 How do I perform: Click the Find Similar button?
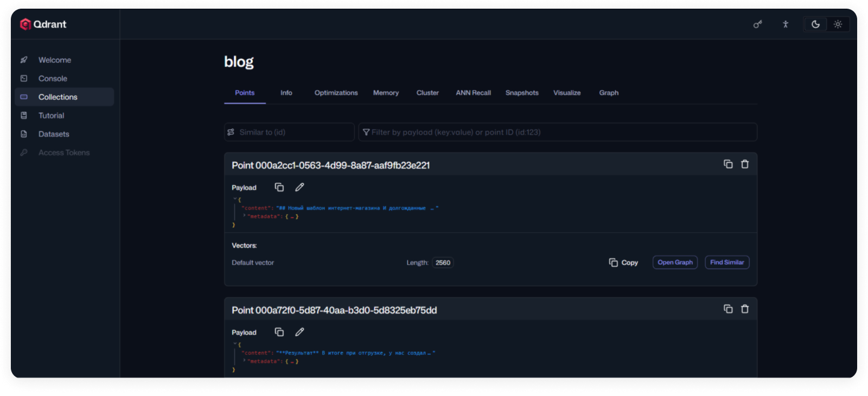(x=727, y=263)
